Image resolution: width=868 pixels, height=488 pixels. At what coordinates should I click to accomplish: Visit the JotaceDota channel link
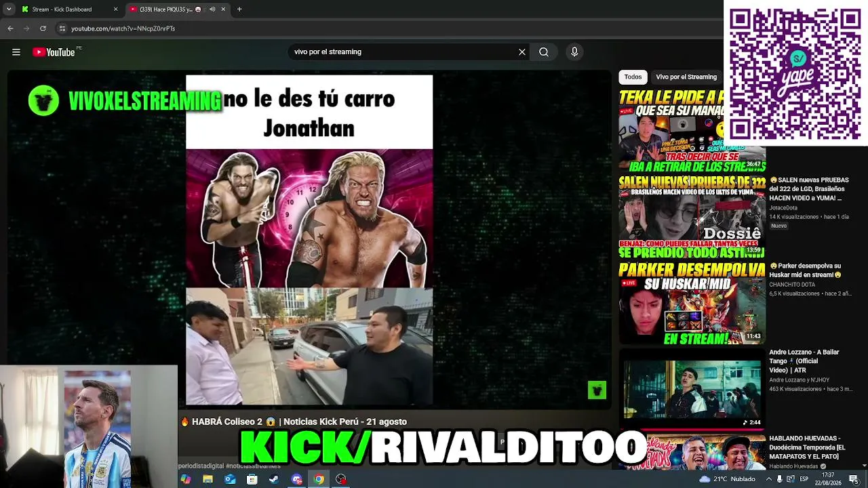[x=783, y=207]
